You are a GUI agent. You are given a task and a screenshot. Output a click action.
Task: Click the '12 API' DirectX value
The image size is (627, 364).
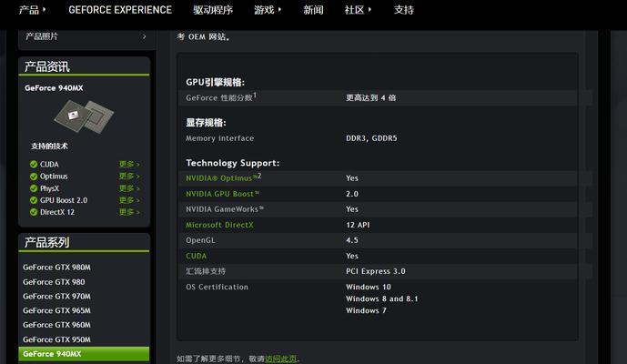point(358,225)
